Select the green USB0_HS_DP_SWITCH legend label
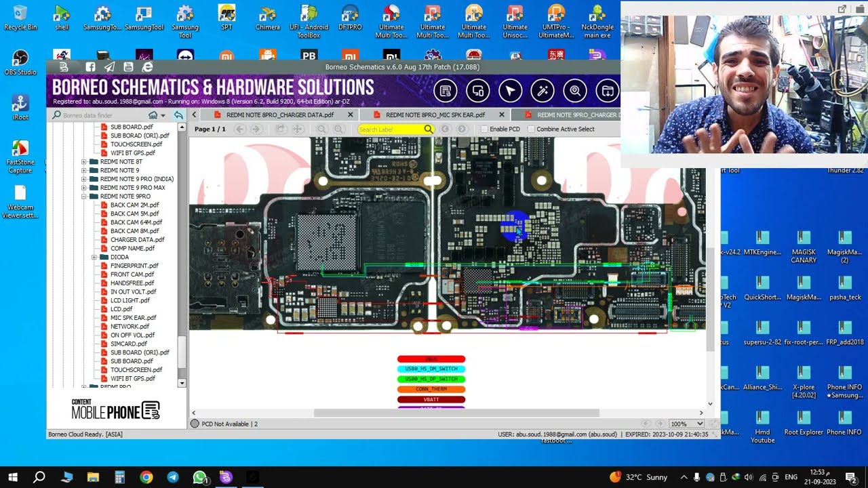Image resolution: width=868 pixels, height=488 pixels. tap(431, 380)
